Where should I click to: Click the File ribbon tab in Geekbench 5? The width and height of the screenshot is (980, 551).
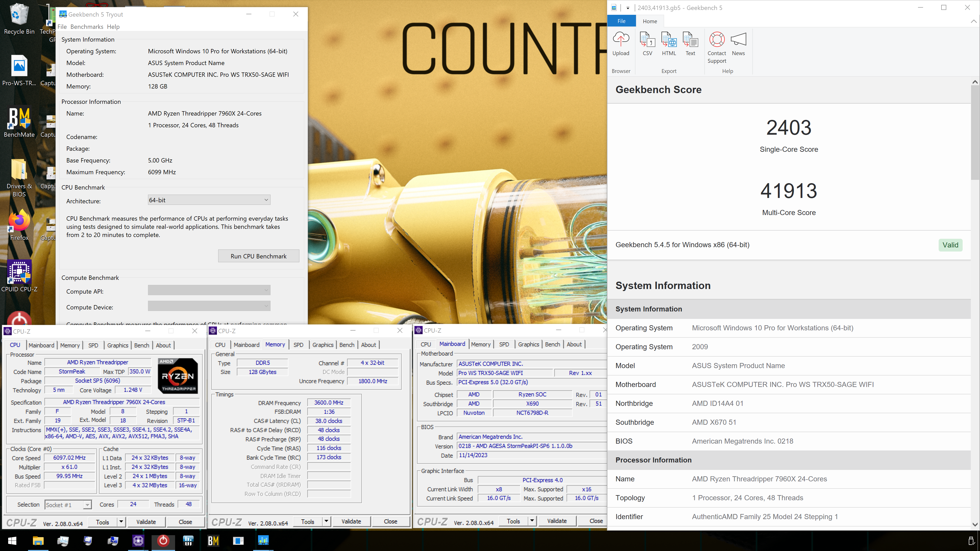pyautogui.click(x=621, y=21)
